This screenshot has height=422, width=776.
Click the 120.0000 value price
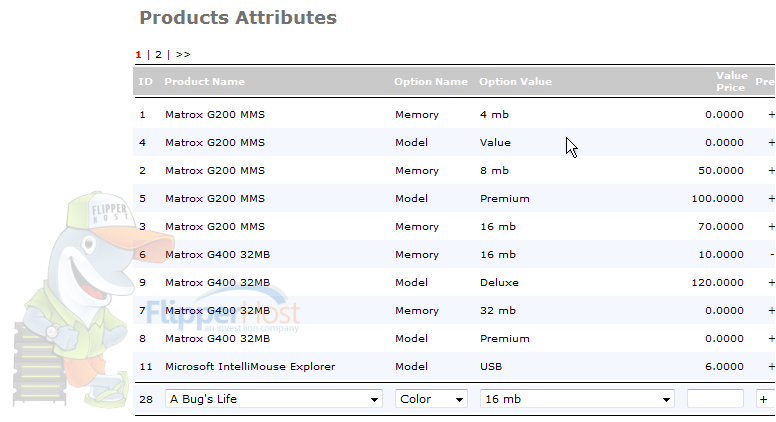tap(717, 282)
